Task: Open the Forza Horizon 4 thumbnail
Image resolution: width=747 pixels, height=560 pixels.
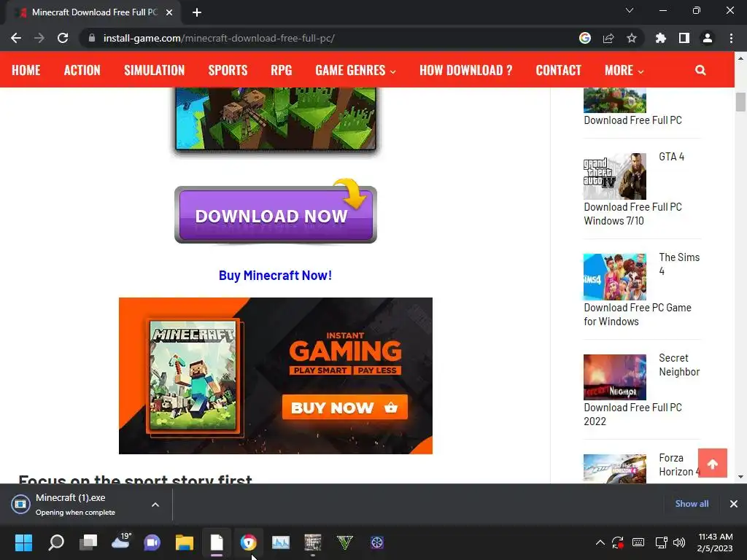Action: click(x=614, y=469)
